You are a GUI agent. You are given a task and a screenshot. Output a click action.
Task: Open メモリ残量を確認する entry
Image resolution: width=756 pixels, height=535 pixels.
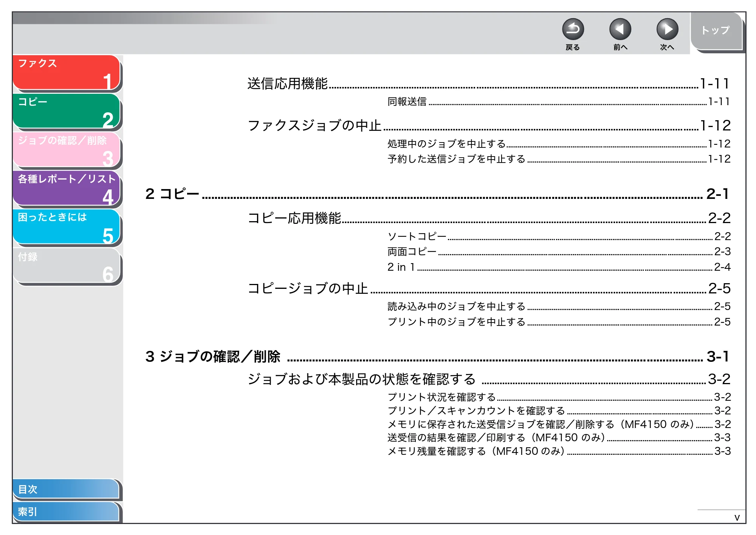pos(559,451)
